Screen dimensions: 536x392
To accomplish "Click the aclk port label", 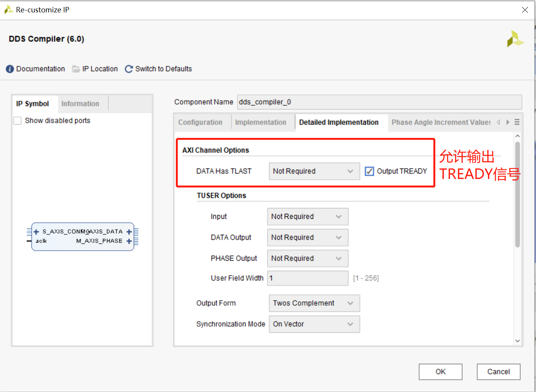I will tap(41, 241).
